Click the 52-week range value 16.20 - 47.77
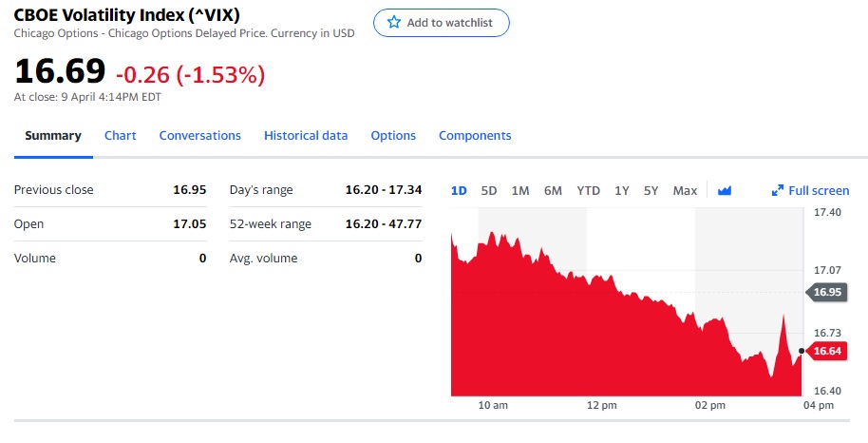 [x=384, y=224]
